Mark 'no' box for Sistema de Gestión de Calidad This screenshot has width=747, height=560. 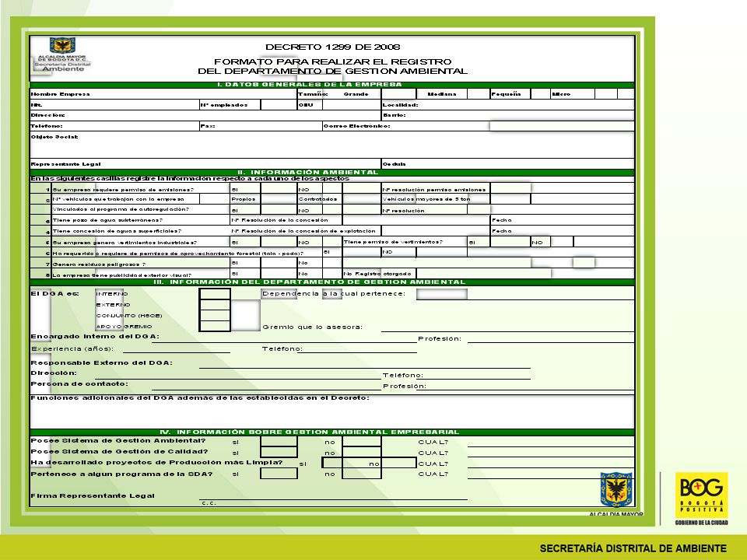click(x=362, y=452)
